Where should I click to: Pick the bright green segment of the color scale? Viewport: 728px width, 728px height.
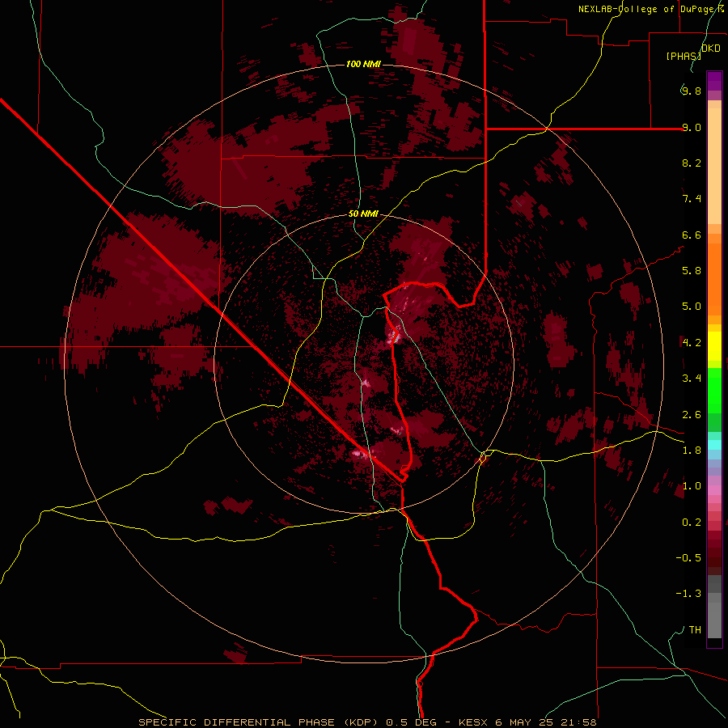click(714, 391)
